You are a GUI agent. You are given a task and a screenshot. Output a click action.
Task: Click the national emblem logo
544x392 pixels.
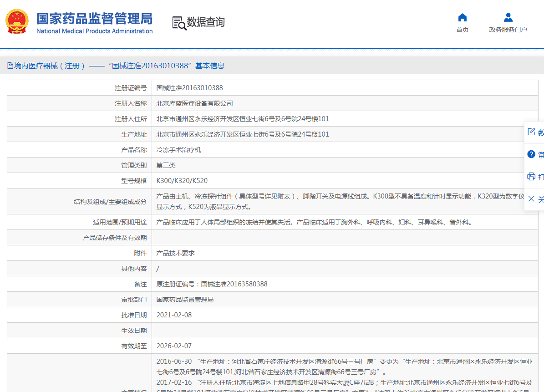coord(17,21)
